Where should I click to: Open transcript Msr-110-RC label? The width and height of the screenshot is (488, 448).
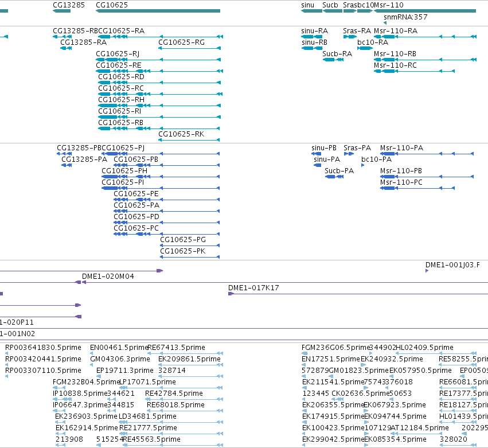395,65
